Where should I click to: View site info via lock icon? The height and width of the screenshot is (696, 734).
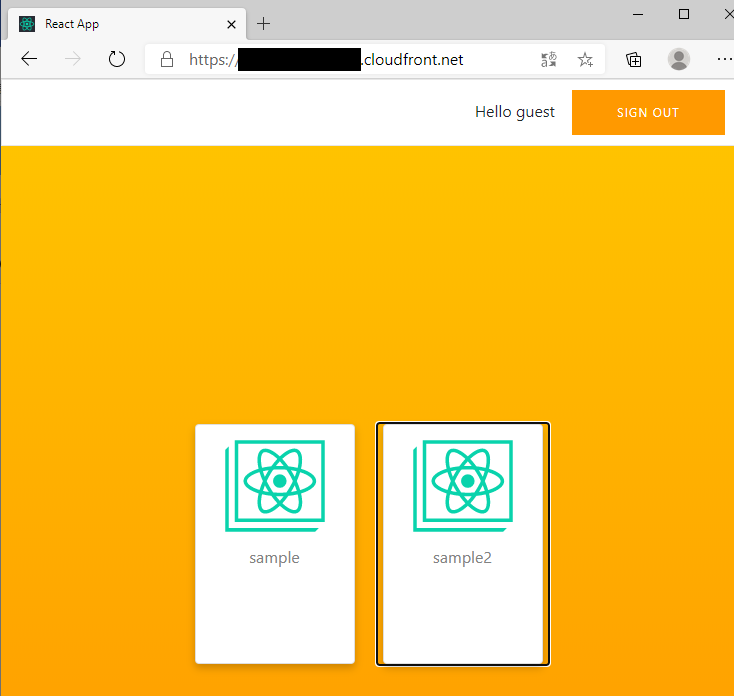coord(167,59)
